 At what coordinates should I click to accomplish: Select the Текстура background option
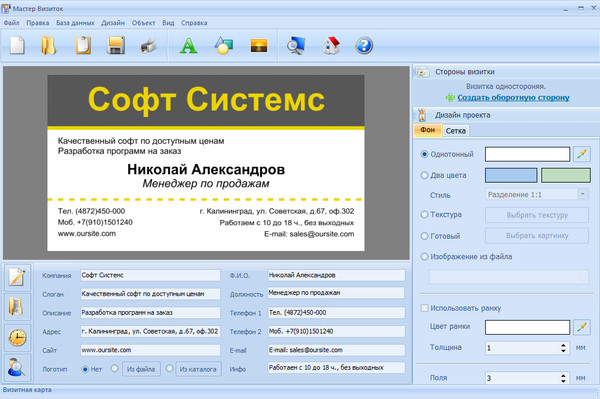coord(424,215)
